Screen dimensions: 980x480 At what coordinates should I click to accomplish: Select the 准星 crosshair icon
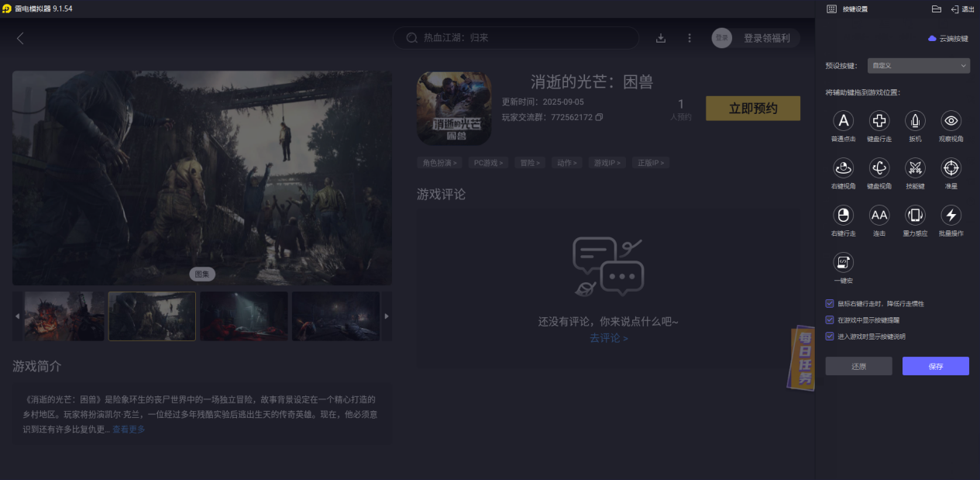[951, 167]
